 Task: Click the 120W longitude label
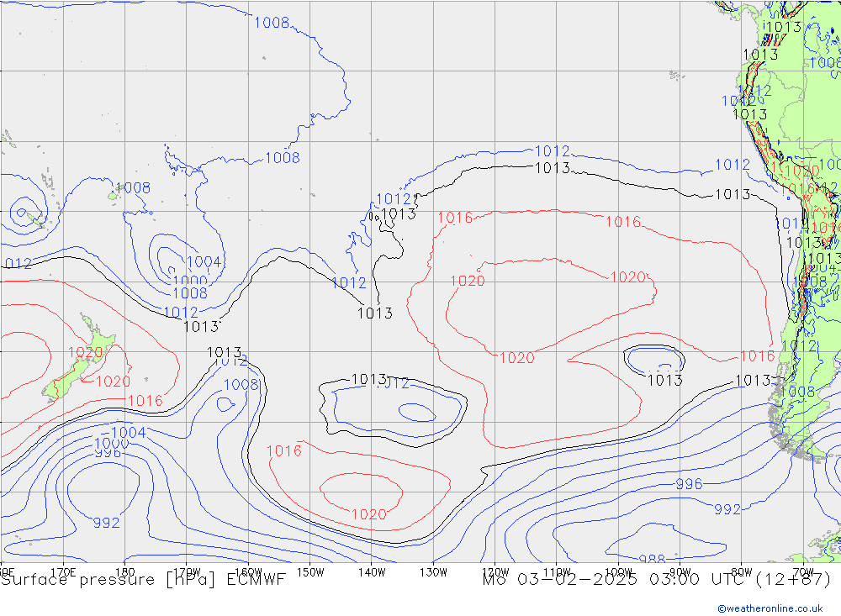click(495, 572)
